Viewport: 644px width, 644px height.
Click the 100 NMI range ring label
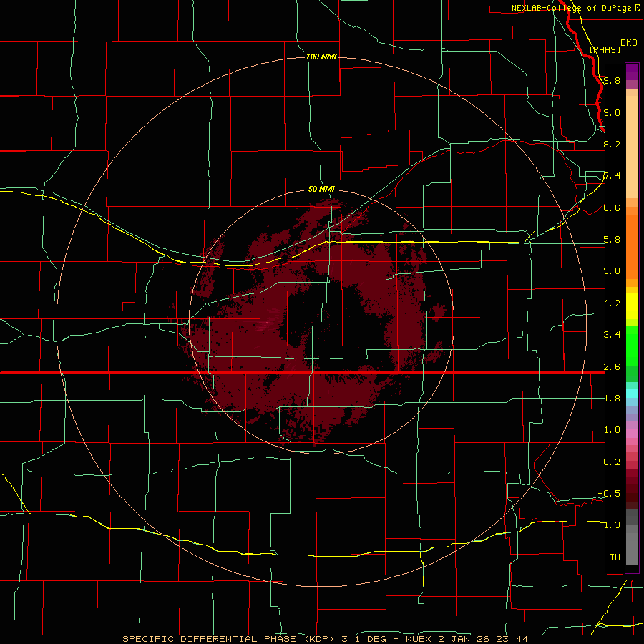(x=321, y=57)
